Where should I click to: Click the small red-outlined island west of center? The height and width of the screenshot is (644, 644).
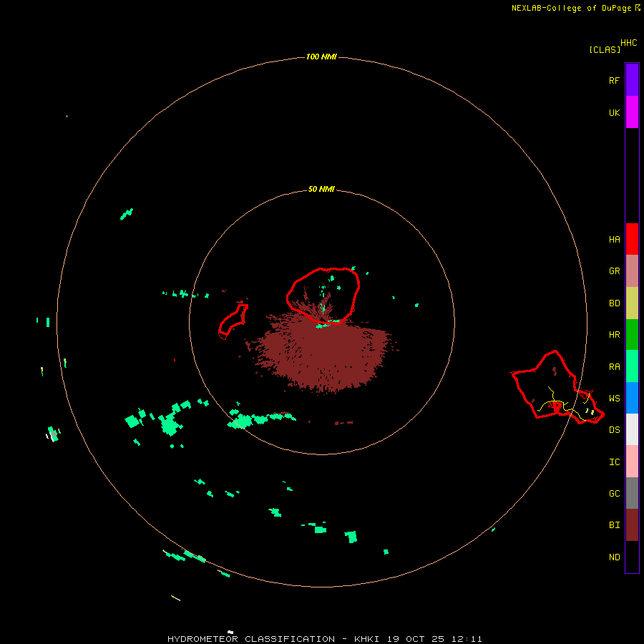click(233, 321)
